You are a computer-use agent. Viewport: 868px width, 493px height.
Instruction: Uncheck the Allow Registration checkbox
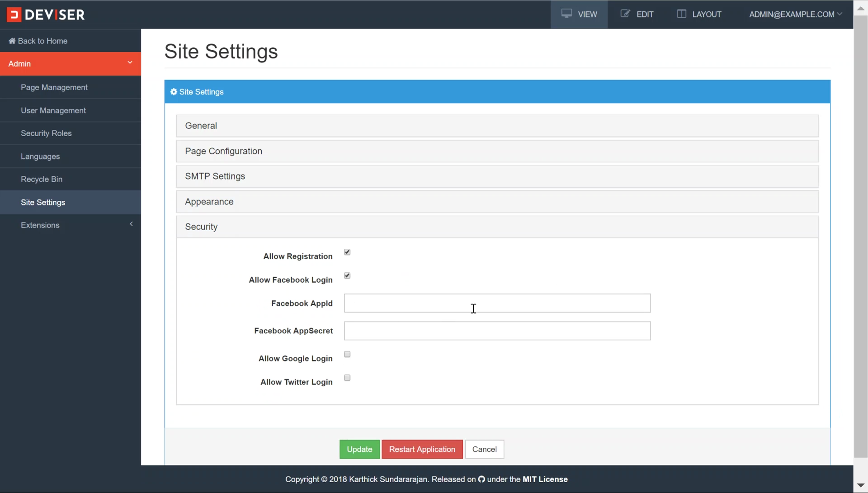(x=347, y=252)
